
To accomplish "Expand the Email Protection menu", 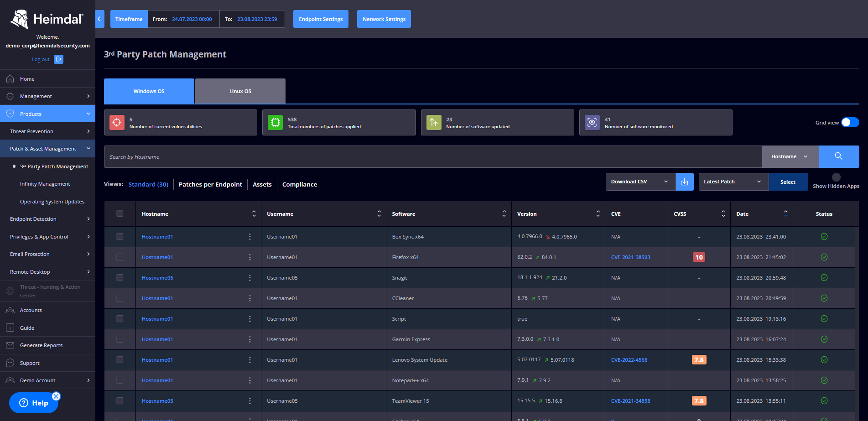I will (x=47, y=254).
